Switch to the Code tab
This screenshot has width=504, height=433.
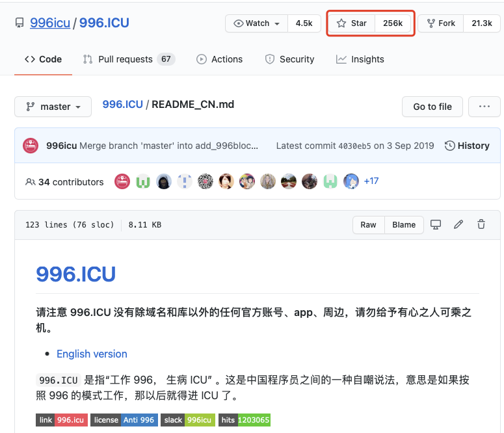pyautogui.click(x=43, y=59)
